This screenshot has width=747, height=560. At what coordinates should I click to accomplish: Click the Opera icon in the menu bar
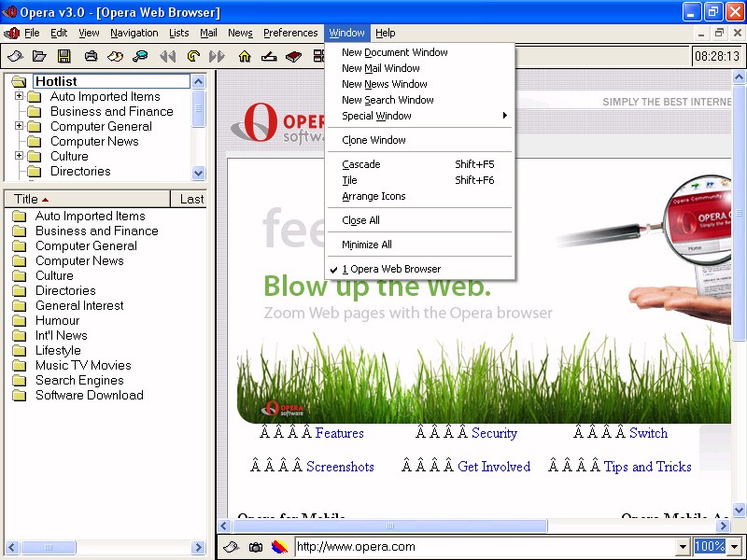(x=11, y=33)
